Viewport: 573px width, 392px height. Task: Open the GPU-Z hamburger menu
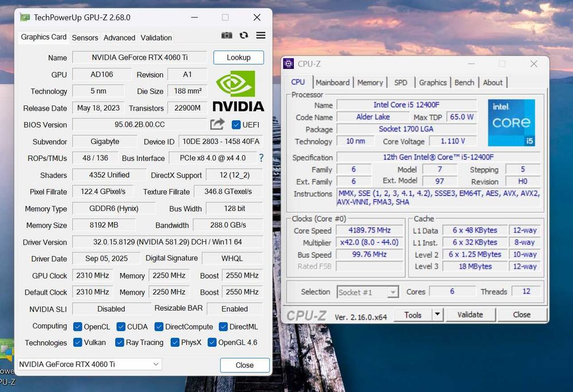261,35
